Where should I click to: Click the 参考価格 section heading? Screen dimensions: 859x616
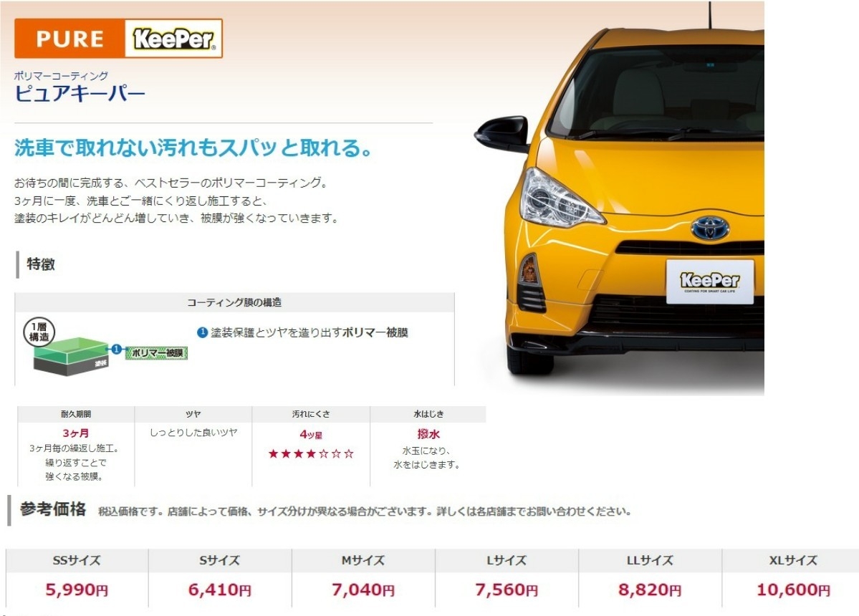[53, 509]
